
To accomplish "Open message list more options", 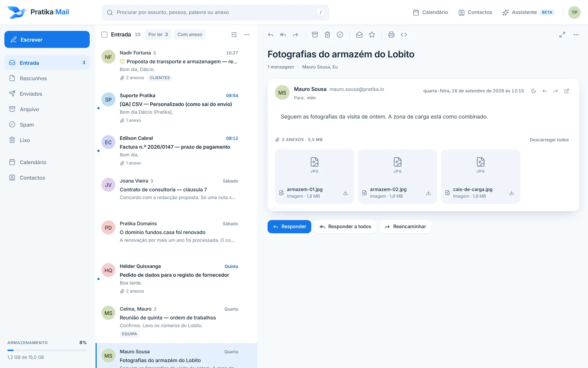I will [247, 35].
